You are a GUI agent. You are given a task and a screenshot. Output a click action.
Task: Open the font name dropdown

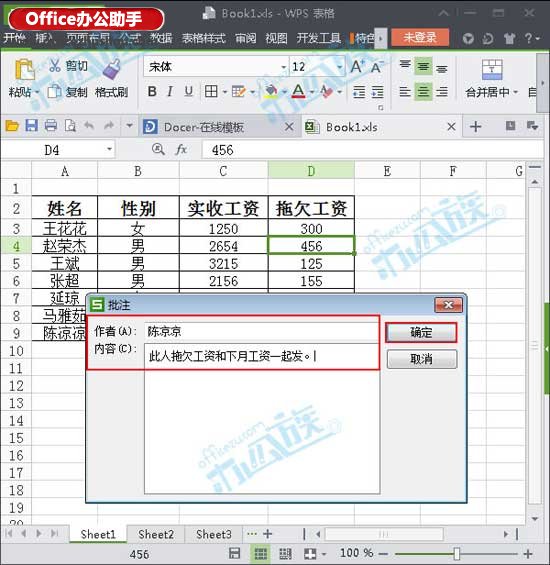(283, 67)
